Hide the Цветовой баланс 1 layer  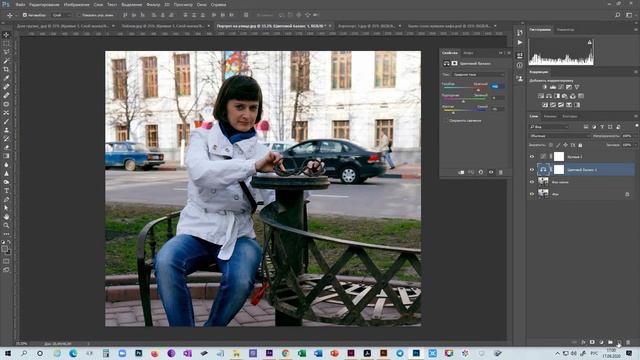pyautogui.click(x=532, y=169)
